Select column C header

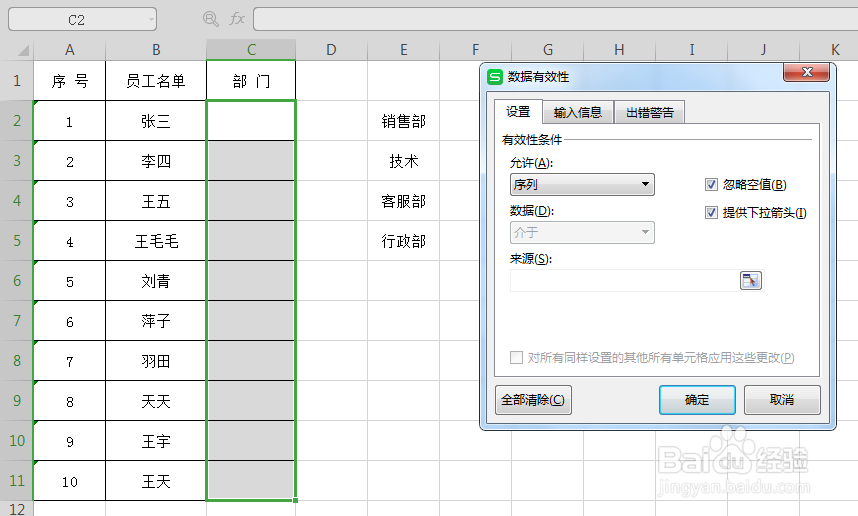click(251, 50)
